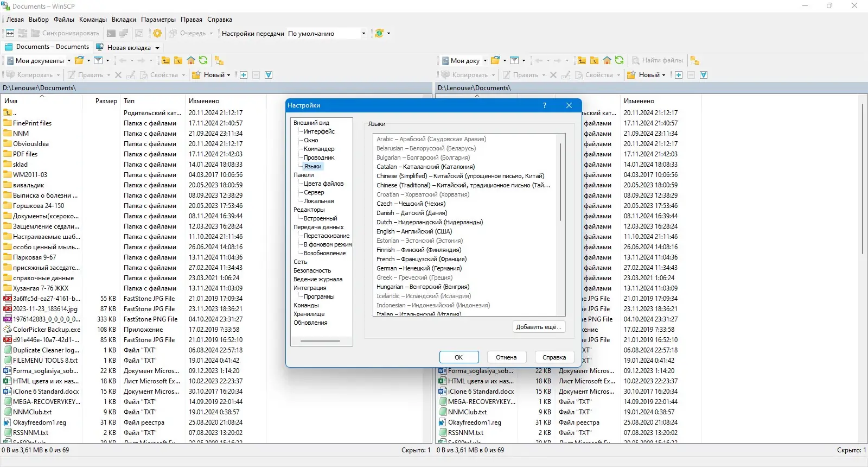Click the open directory icon in right panel

click(495, 60)
